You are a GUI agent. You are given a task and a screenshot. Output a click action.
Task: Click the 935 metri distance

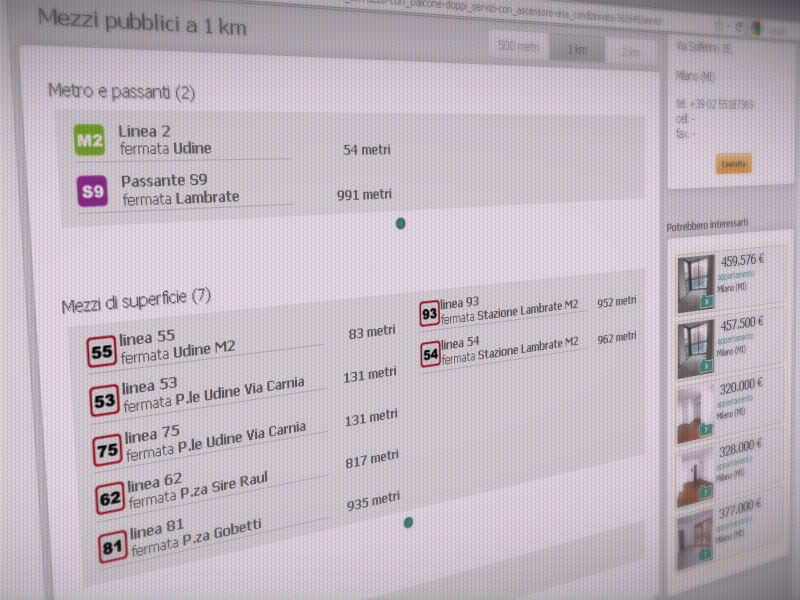tap(373, 501)
